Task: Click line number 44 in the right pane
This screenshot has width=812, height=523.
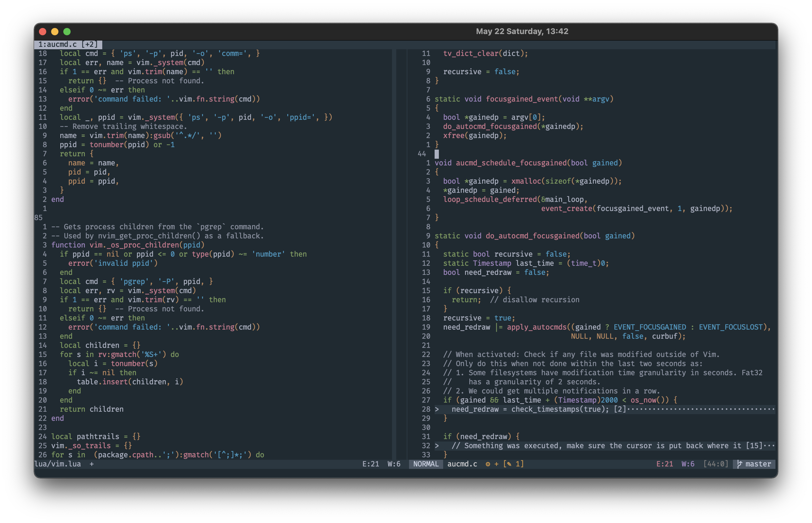Action: pos(422,154)
